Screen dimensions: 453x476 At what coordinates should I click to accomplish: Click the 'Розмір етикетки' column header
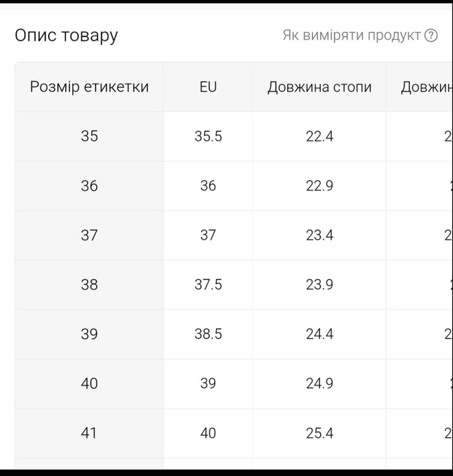(89, 87)
